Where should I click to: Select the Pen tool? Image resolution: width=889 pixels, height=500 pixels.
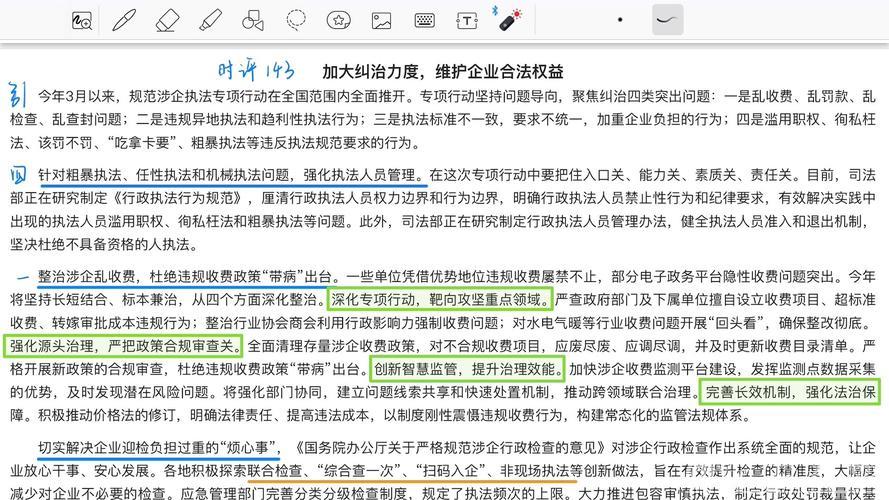[124, 21]
